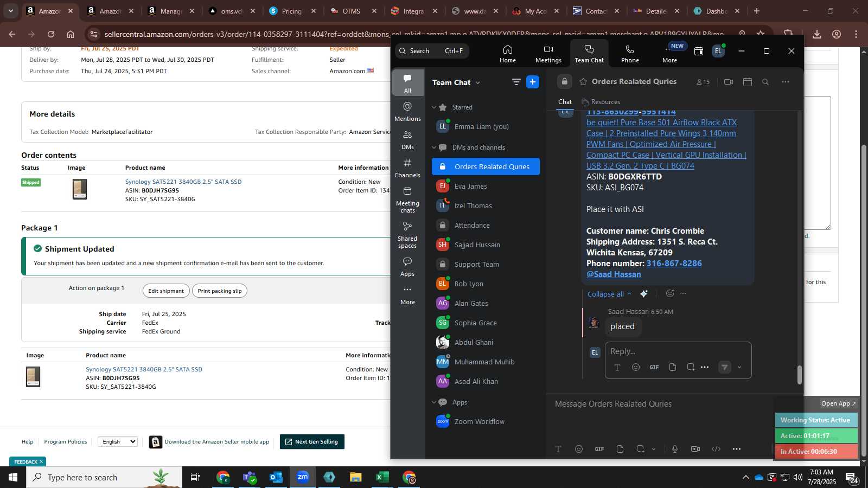Open Zoom Home tab
The height and width of the screenshot is (488, 868).
coord(507,54)
